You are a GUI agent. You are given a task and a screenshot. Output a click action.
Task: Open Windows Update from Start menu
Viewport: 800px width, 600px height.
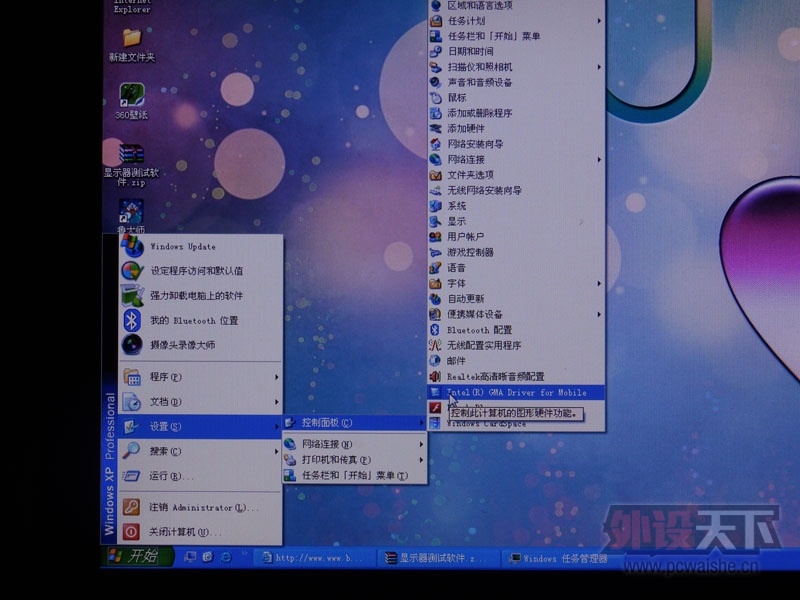click(201, 246)
